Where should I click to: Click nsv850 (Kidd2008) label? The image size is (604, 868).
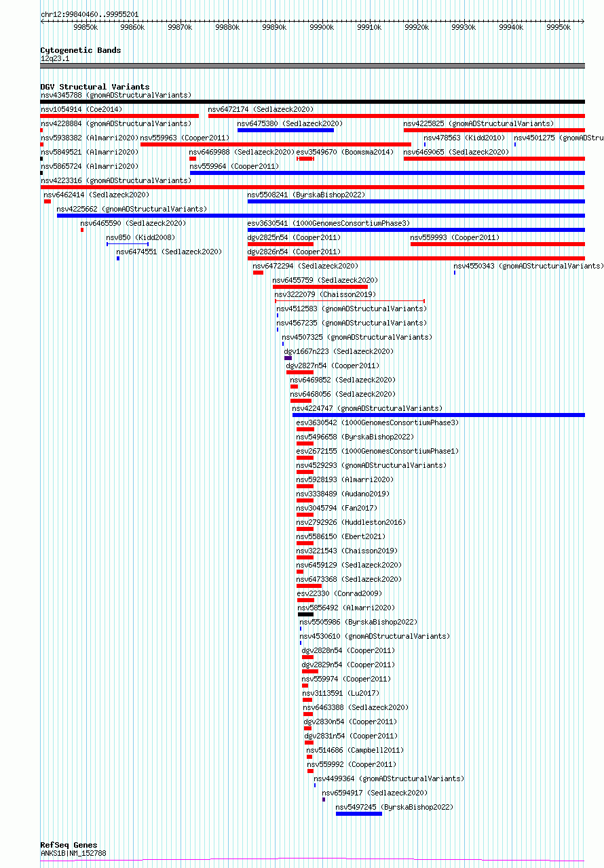tap(140, 237)
